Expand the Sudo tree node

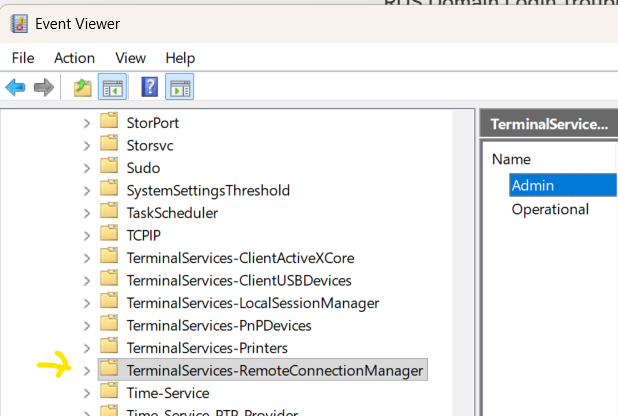[x=87, y=168]
